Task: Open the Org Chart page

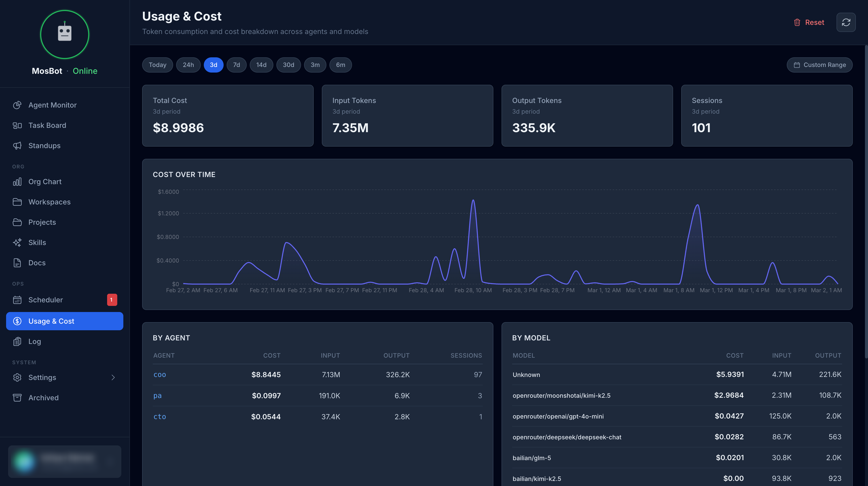Action: (x=45, y=182)
